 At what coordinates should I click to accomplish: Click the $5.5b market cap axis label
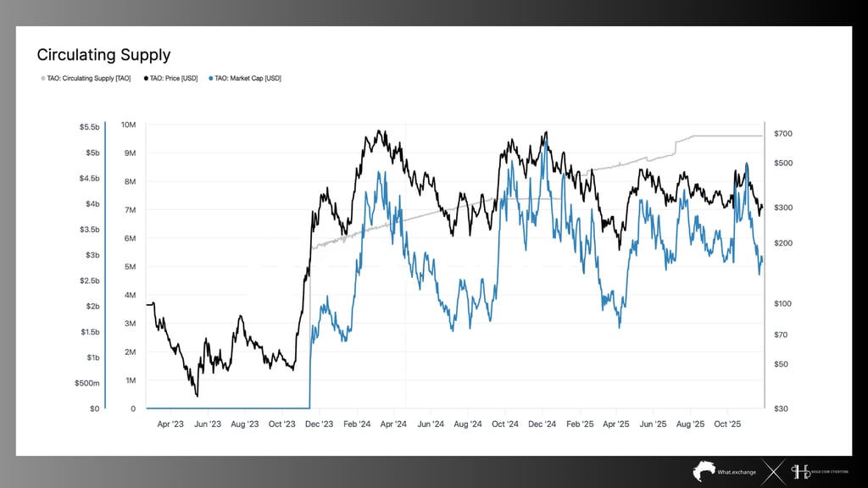89,127
